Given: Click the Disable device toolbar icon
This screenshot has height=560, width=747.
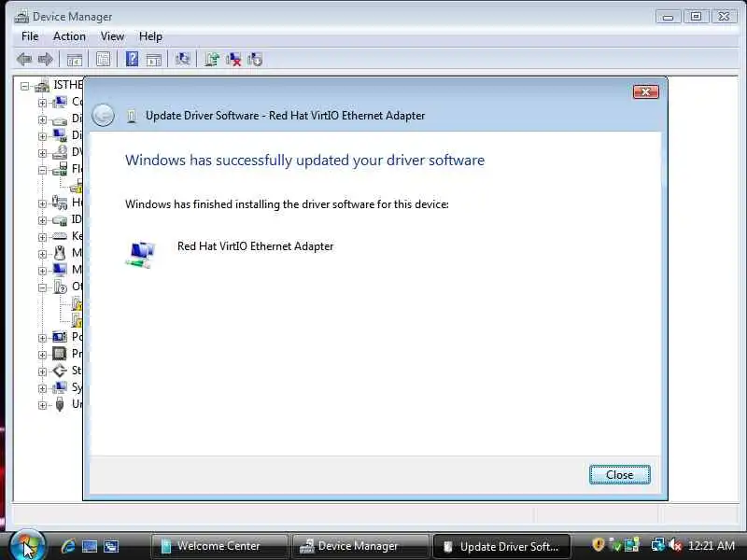Looking at the screenshot, I should pos(255,60).
